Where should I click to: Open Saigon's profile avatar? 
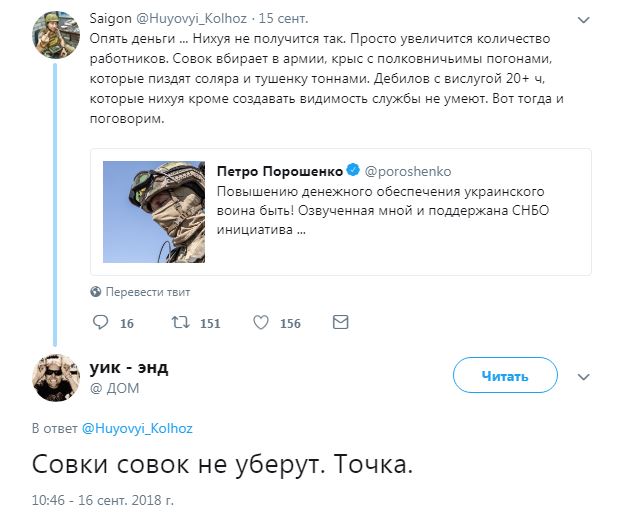pyautogui.click(x=56, y=35)
